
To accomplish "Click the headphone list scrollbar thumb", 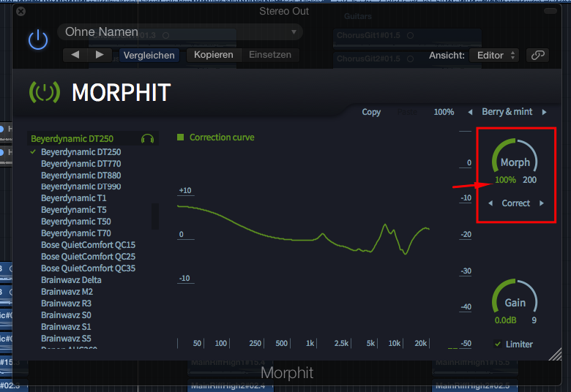I will coord(155,216).
